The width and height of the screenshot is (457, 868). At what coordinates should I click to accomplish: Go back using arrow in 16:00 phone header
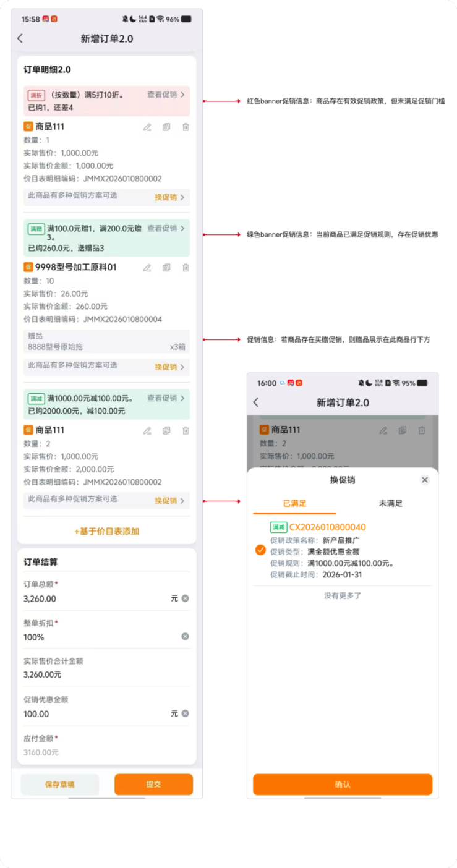pos(256,402)
